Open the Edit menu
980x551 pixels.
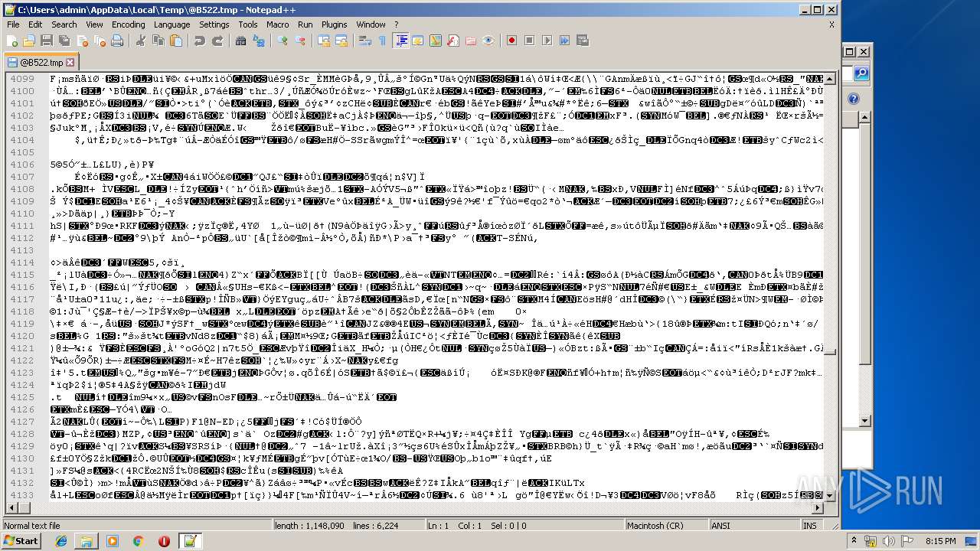point(35,24)
